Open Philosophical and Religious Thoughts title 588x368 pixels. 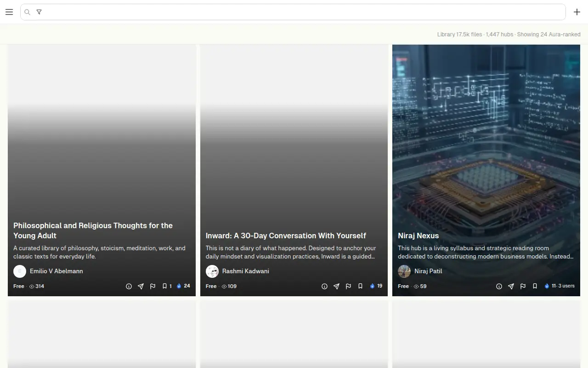tap(93, 230)
